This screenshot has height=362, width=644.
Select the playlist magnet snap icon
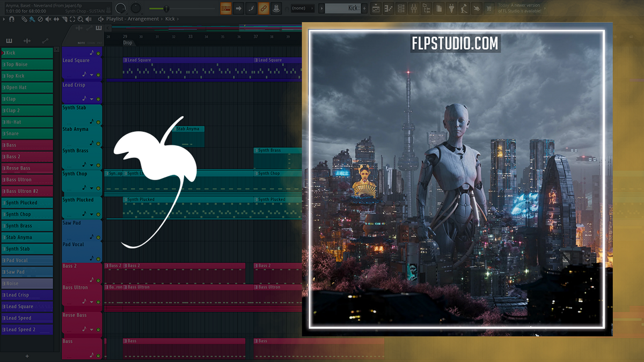coord(12,19)
